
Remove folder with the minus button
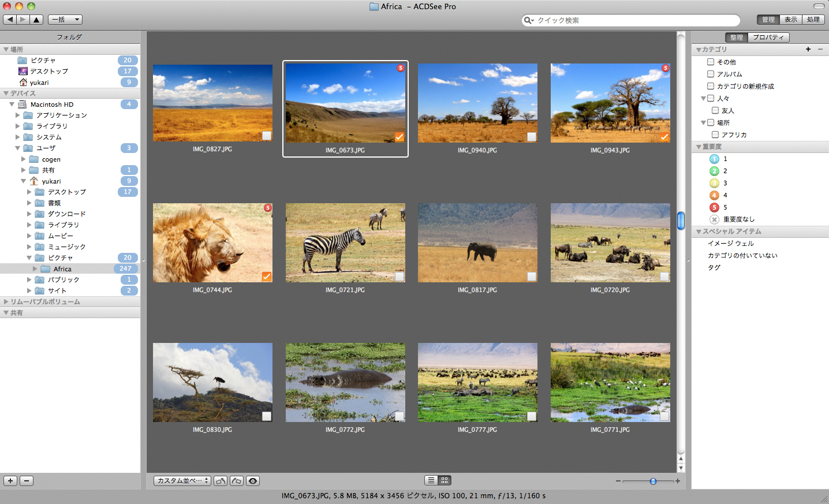27,480
